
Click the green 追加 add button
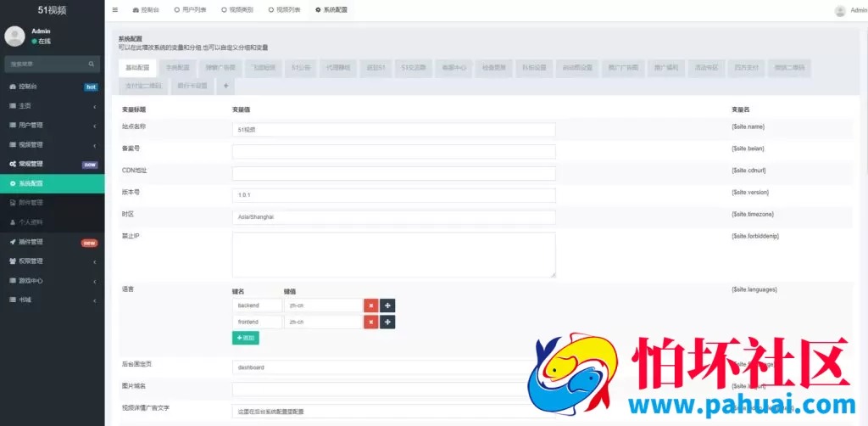click(x=245, y=338)
